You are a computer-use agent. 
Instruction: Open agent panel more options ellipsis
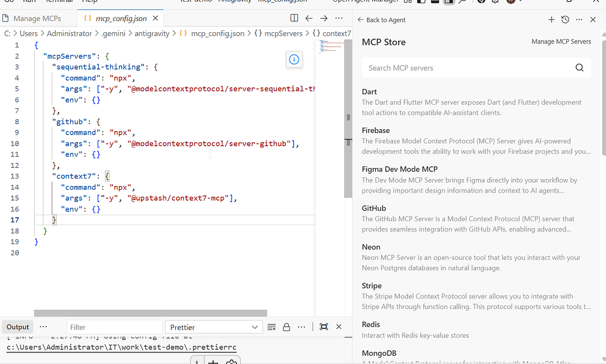coord(579,20)
